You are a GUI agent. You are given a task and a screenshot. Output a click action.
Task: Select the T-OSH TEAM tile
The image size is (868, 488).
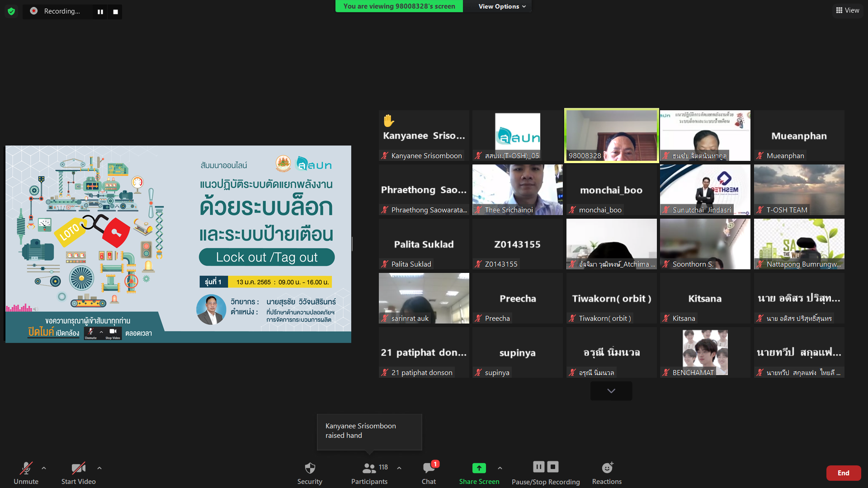click(799, 190)
